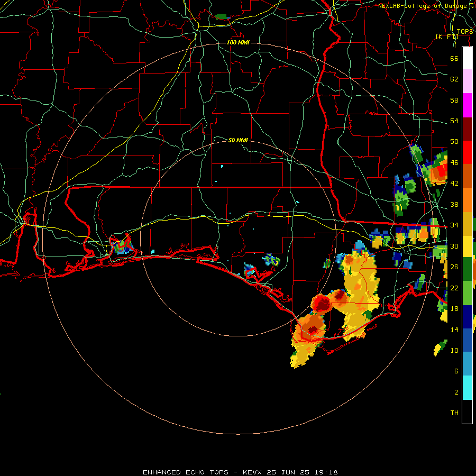Click the legend value 46
Viewport: 476px width, 476px height.
pos(454,163)
